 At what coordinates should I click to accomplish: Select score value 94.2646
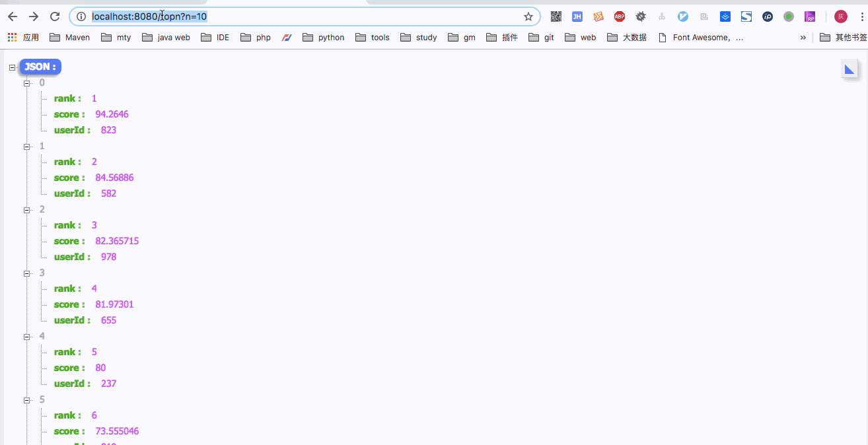112,114
